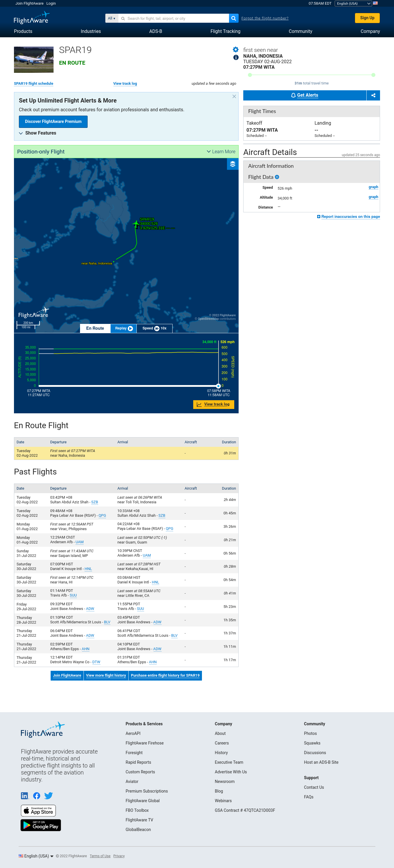Open the map layers icon
Image resolution: width=394 pixels, height=868 pixels.
point(233,164)
